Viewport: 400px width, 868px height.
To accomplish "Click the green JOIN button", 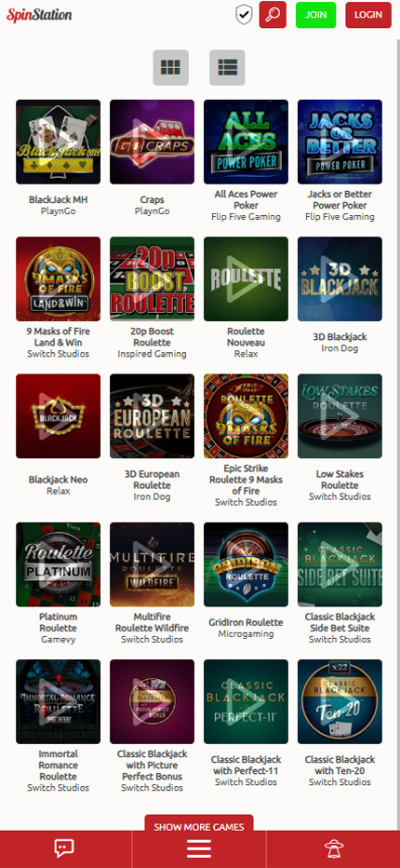I will pos(316,15).
